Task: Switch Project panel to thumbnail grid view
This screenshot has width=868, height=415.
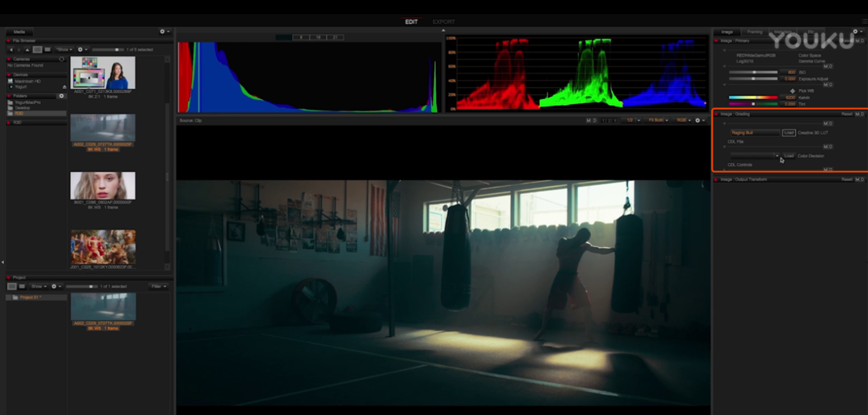Action: [12, 286]
